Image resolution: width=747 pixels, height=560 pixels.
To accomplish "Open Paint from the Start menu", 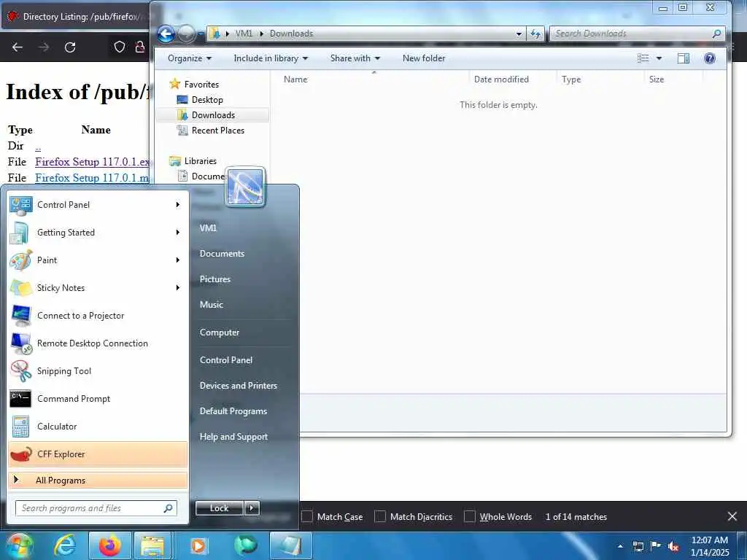I will [98, 260].
